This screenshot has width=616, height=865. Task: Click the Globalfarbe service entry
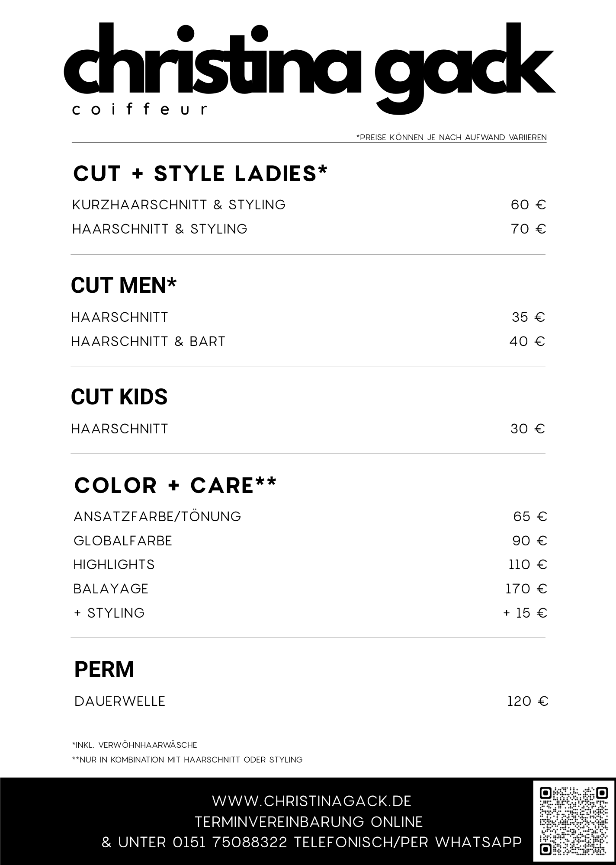(x=123, y=541)
